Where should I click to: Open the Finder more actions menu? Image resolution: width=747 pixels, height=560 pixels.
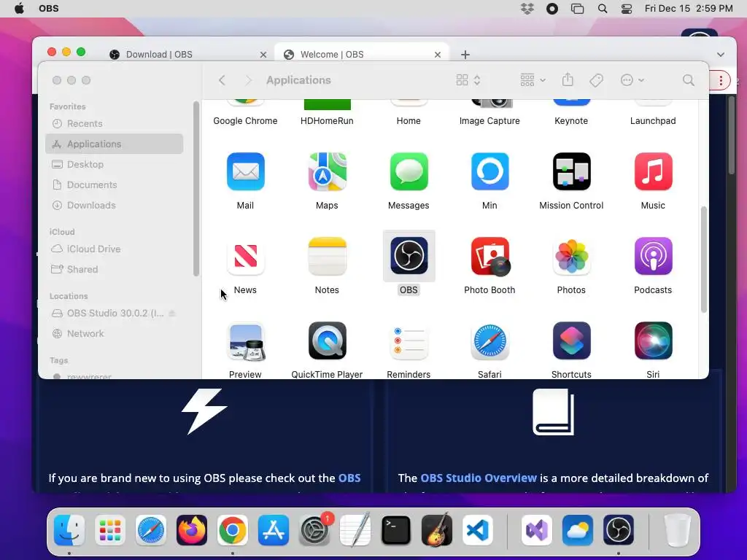click(x=632, y=80)
